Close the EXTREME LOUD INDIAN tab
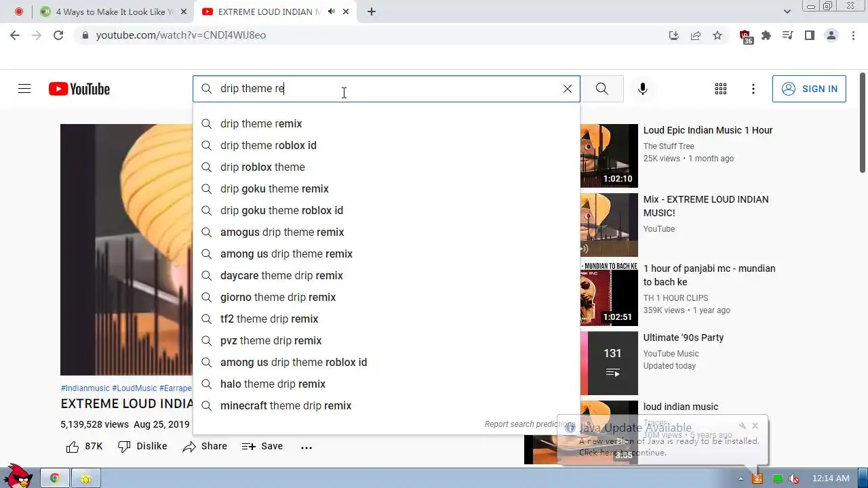Image resolution: width=868 pixels, height=488 pixels. [x=347, y=12]
